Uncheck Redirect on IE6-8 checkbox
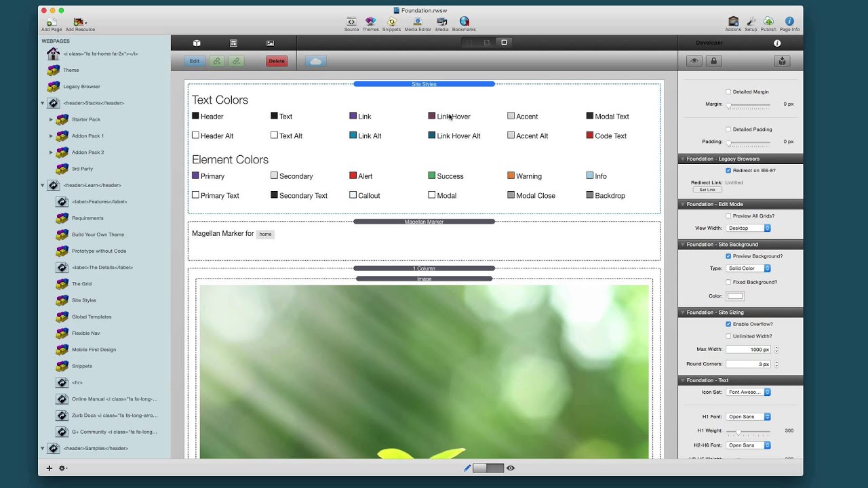Screen dimensions: 868x488 pos(728,170)
